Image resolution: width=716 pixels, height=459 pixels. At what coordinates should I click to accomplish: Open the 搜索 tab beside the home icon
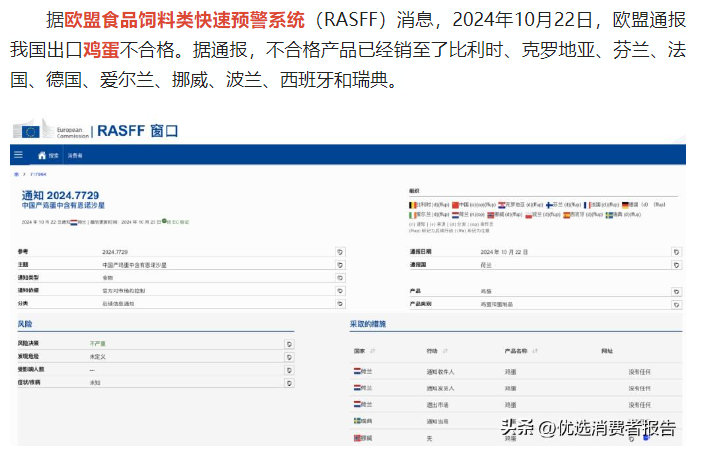pos(54,156)
